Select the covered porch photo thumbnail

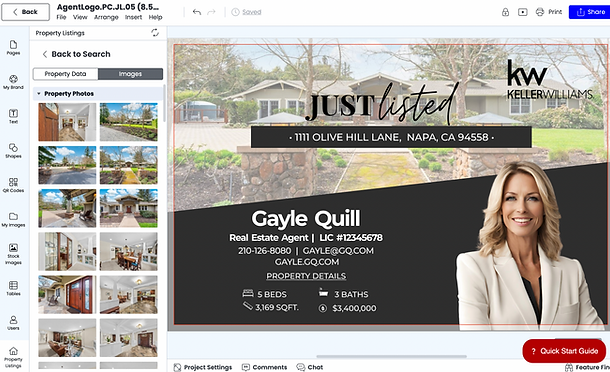pos(67,208)
